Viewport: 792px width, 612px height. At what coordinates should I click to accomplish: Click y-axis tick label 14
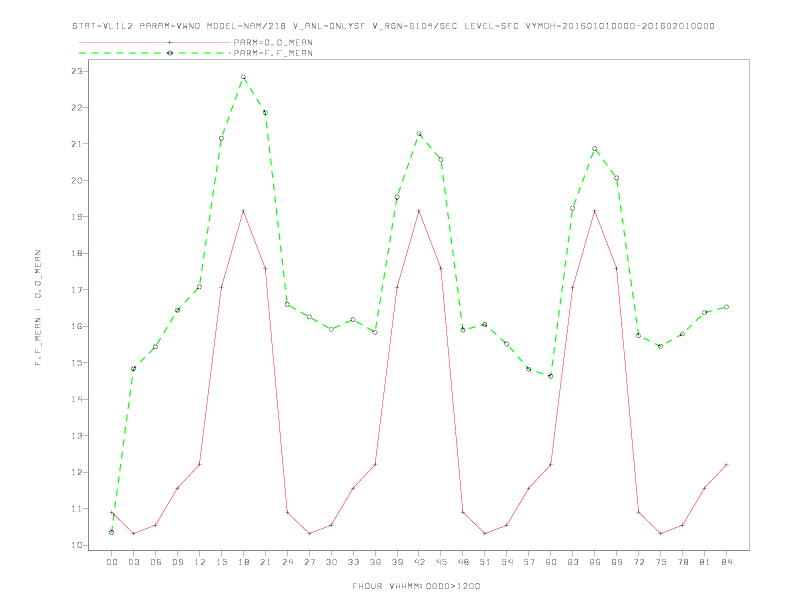(77, 399)
